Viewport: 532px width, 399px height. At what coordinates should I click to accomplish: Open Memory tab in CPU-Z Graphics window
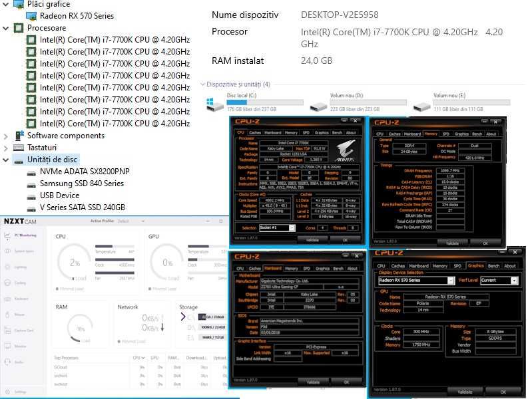tap(440, 266)
